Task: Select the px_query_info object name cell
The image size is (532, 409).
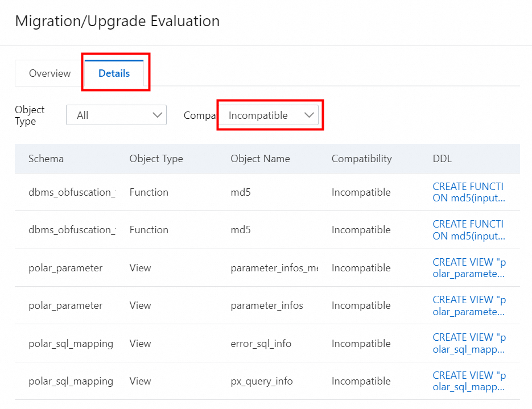Action: pos(262,381)
